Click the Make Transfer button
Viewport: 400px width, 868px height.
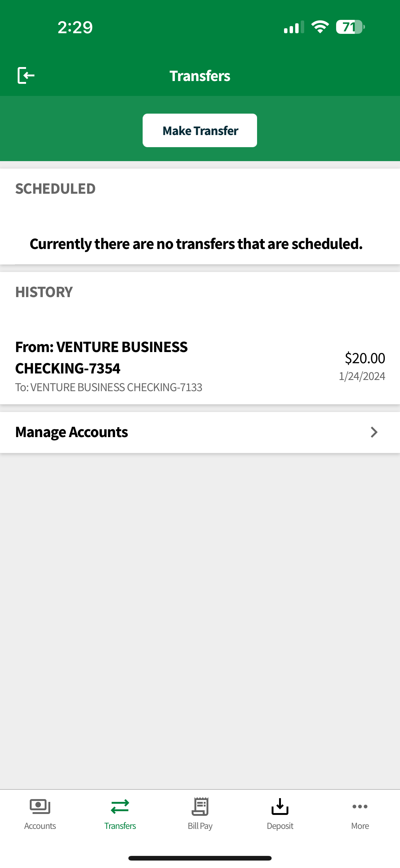[200, 130]
